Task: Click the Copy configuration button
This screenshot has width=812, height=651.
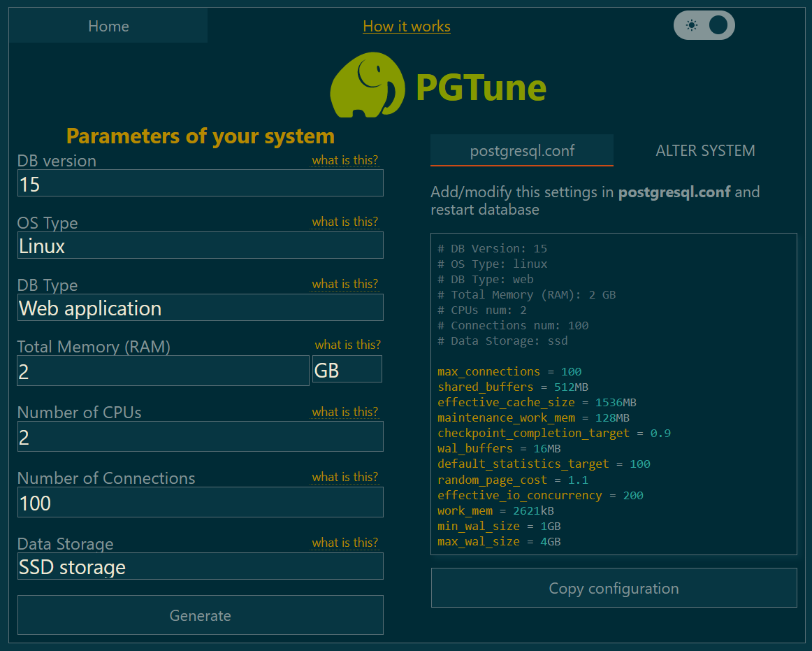Action: (614, 588)
